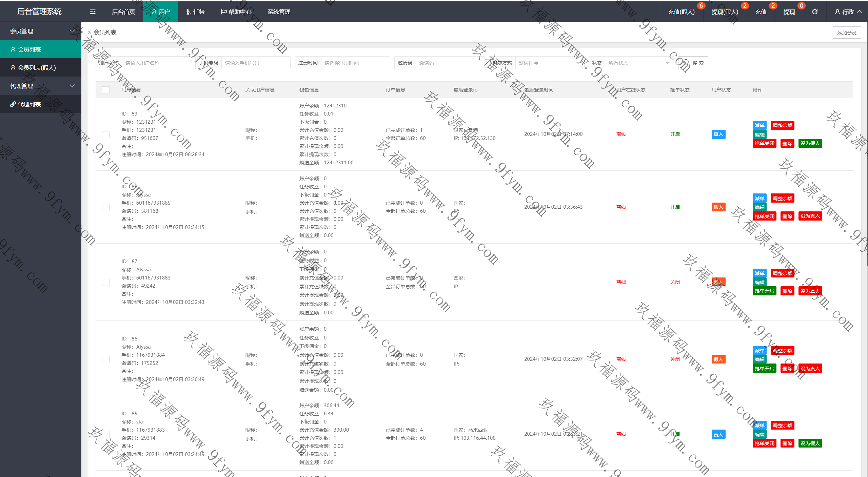Tick the checkbox for user ID 87

[106, 282]
